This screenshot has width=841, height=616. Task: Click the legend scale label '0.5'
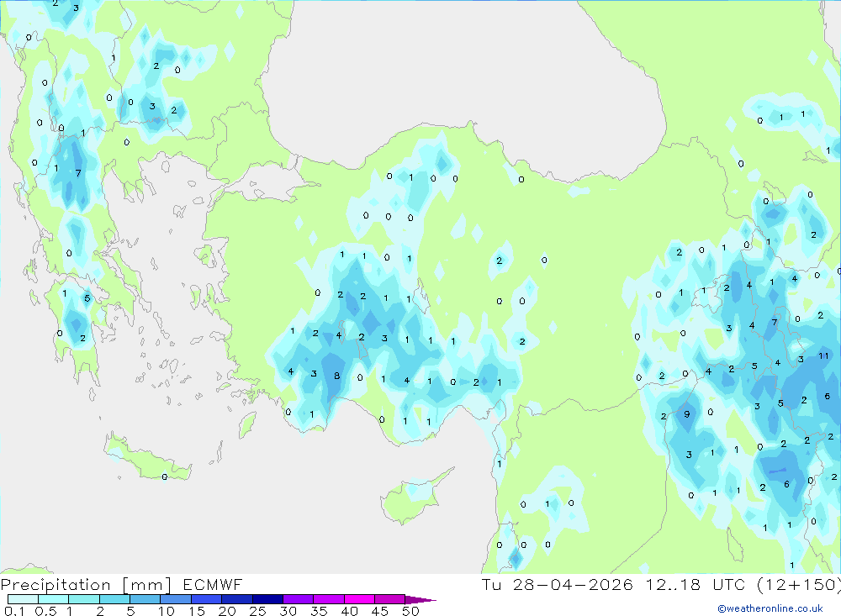[45, 611]
